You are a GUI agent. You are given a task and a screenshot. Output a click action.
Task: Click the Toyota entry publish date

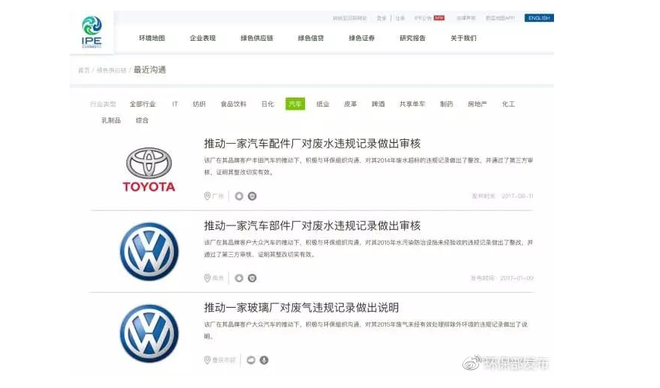click(503, 196)
